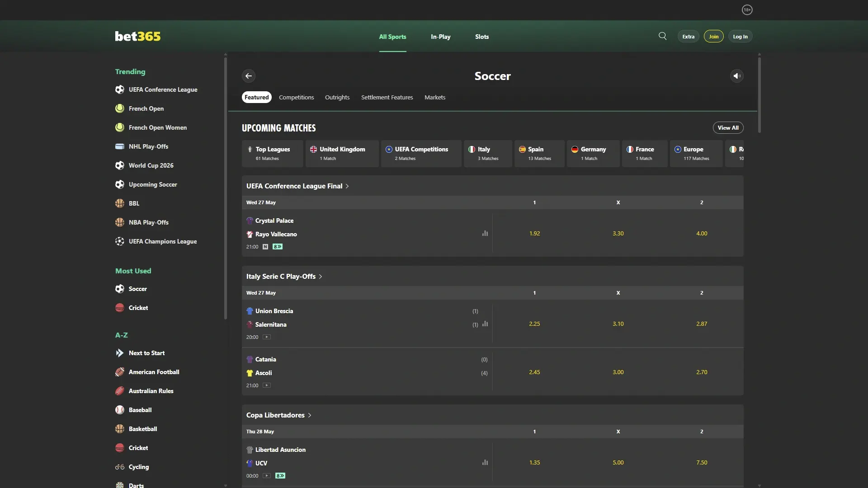Bet on Catania v Ascoli draw 3.00
Screen dimensions: 868x488
pos(618,372)
